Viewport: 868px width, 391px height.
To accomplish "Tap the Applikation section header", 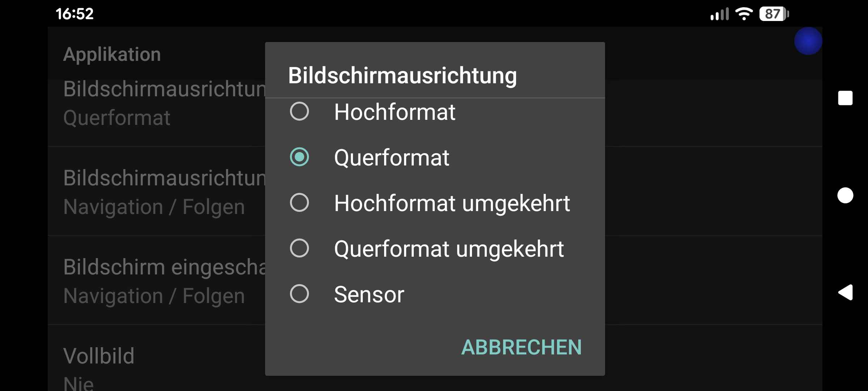I will click(112, 54).
